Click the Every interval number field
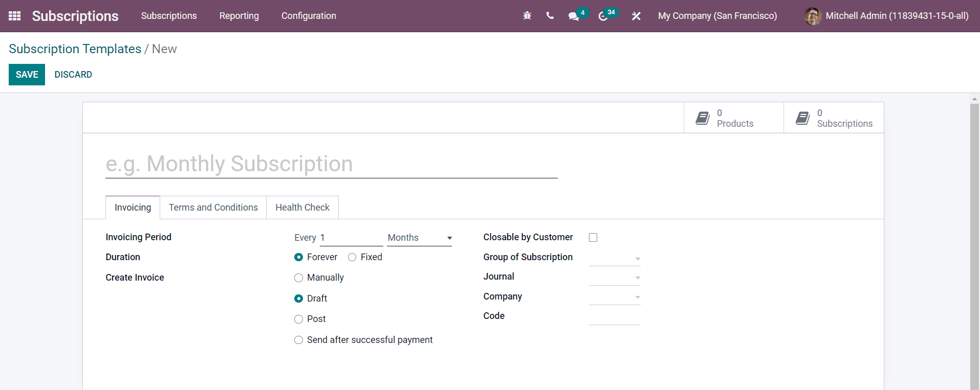This screenshot has width=980, height=390. tap(351, 238)
